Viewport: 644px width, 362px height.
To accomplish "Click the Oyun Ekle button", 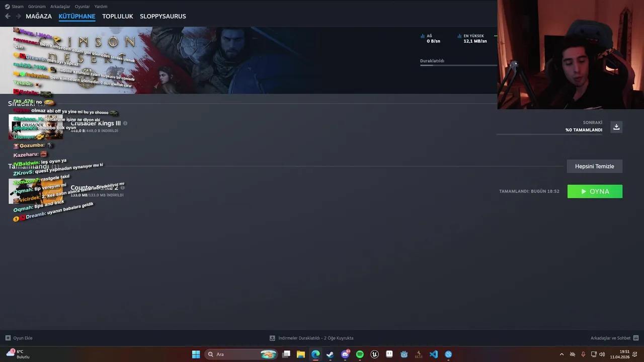I will click(x=19, y=338).
